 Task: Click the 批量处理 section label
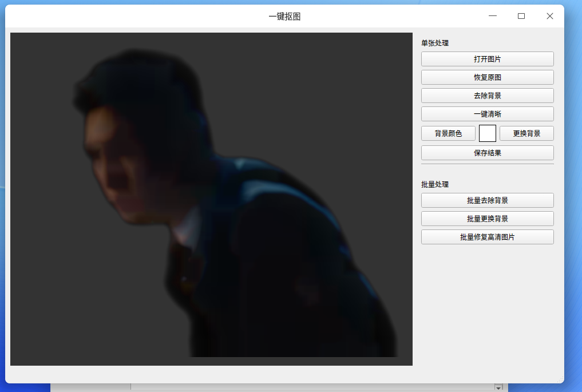point(435,184)
